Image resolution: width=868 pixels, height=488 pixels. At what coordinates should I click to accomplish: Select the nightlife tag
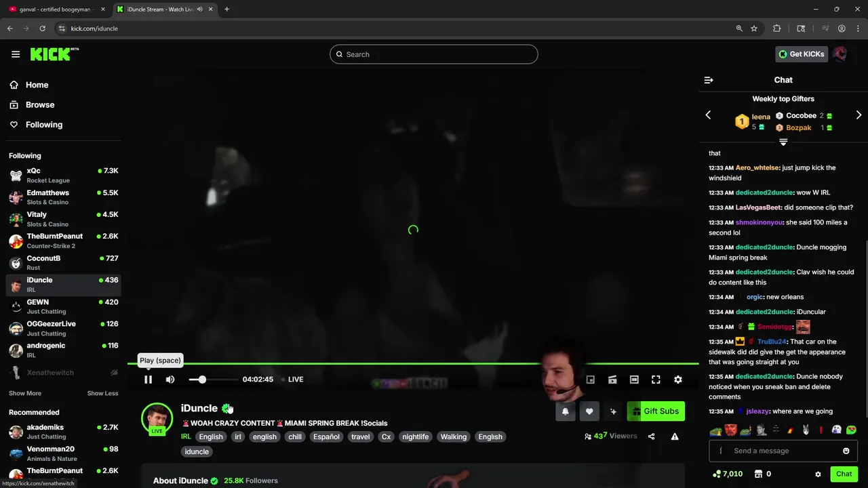(415, 436)
